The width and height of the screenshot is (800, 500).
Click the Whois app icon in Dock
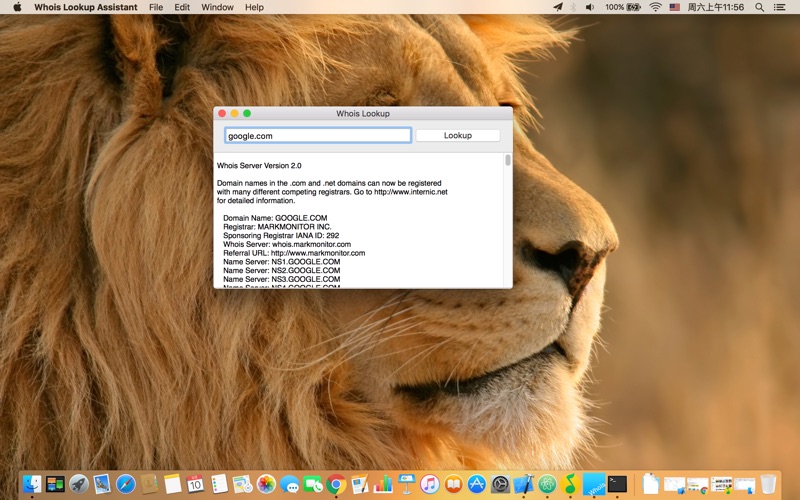[594, 484]
